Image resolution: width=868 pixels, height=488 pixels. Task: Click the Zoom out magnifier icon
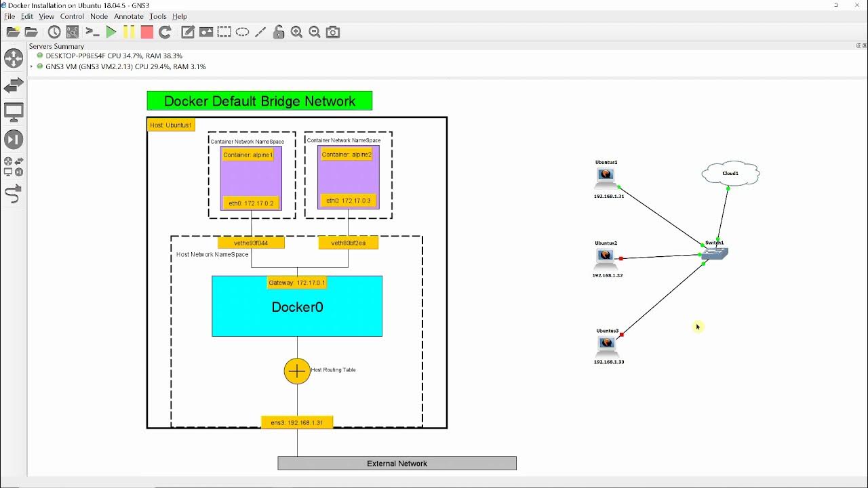(x=315, y=32)
